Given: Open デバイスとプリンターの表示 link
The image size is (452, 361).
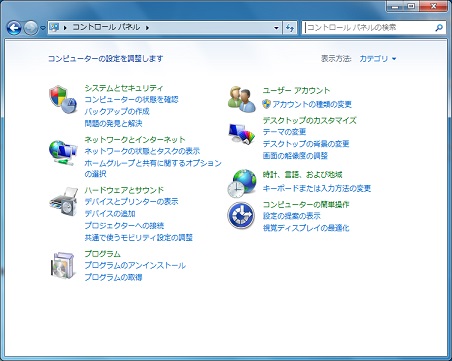Looking at the screenshot, I should point(131,202).
